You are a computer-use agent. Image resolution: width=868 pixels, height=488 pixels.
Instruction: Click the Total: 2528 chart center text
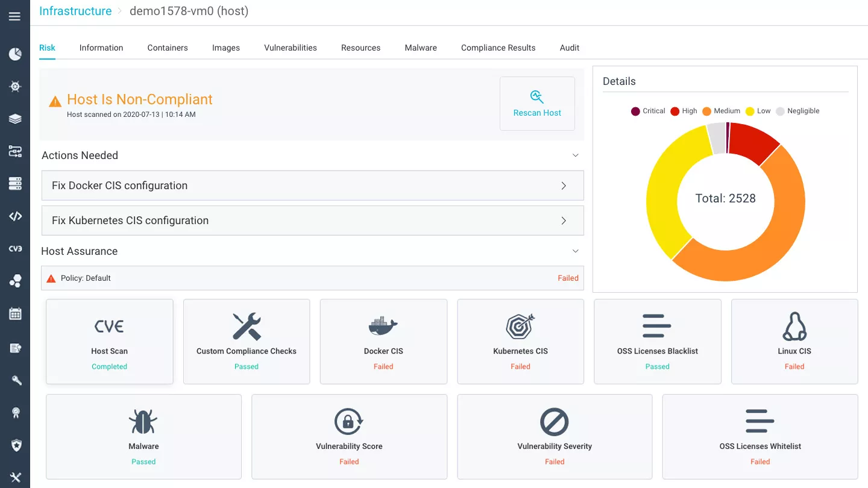click(x=725, y=198)
